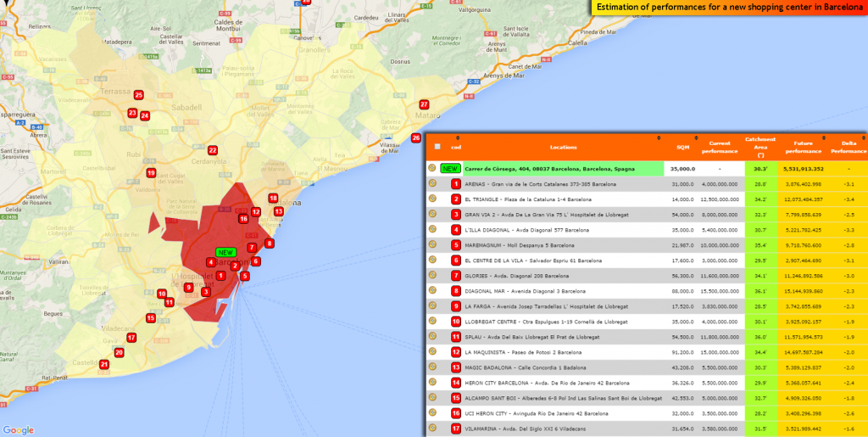Screen dimensions: 868x437
Task: Click the locate icon in the ARENAS row
Action: pyautogui.click(x=432, y=182)
